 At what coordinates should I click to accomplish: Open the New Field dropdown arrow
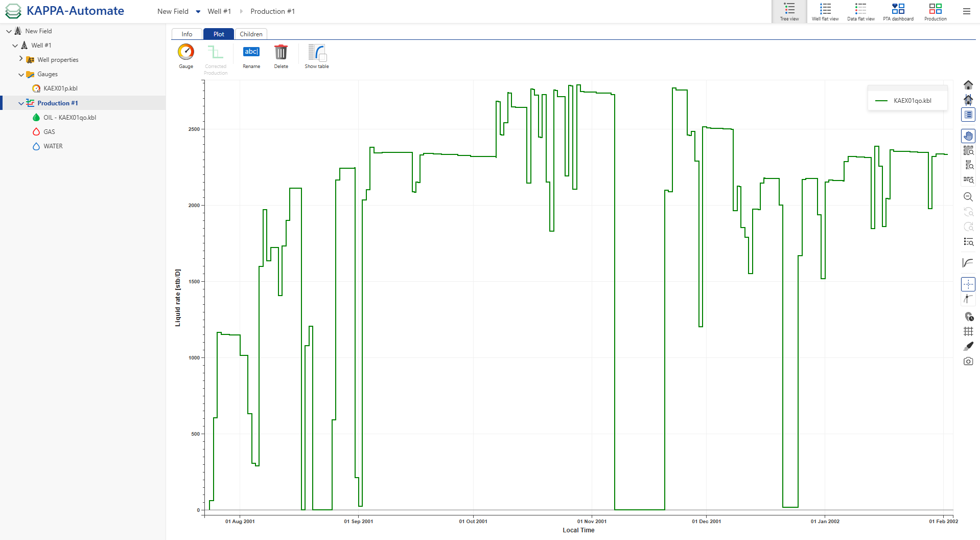tap(198, 12)
